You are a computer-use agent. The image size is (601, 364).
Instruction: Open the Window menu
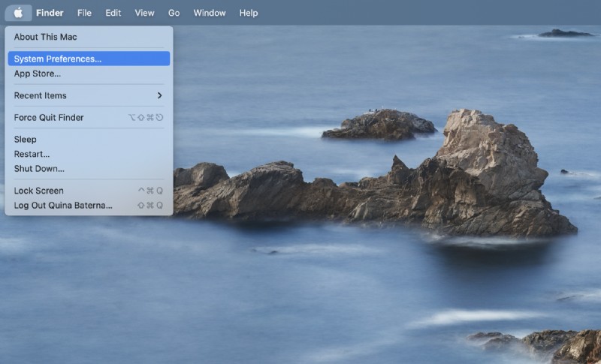[x=210, y=13]
